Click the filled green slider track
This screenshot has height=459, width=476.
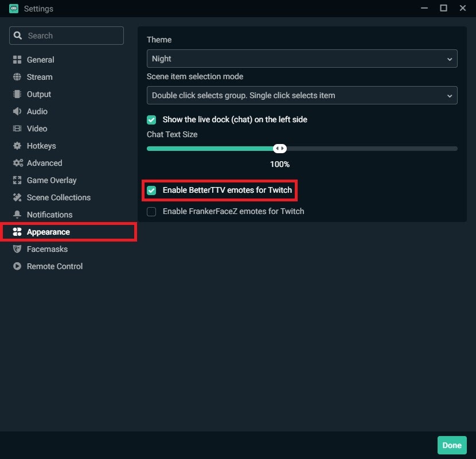[x=210, y=149]
